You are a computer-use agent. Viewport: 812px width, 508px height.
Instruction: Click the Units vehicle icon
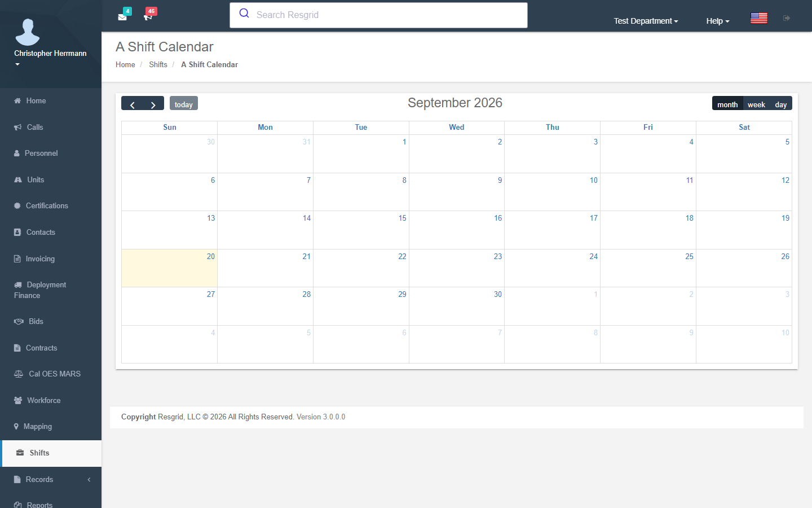point(18,179)
